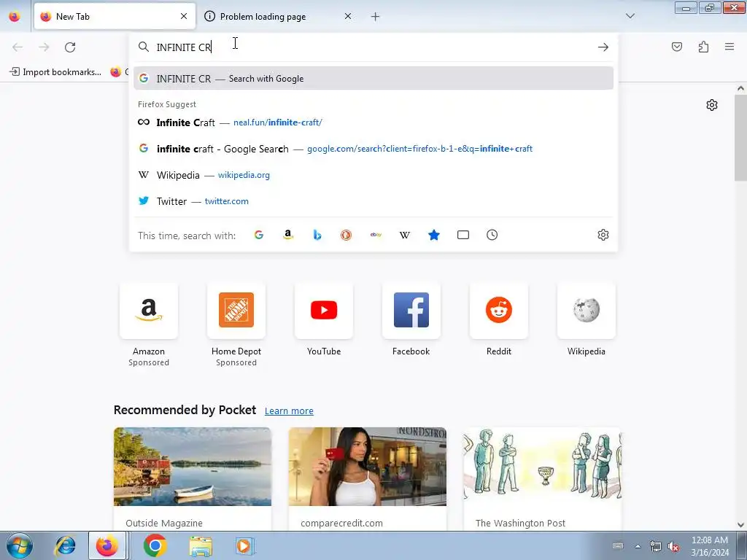Search this time with Google icon
Viewport: 747px width, 560px height.
(x=259, y=235)
